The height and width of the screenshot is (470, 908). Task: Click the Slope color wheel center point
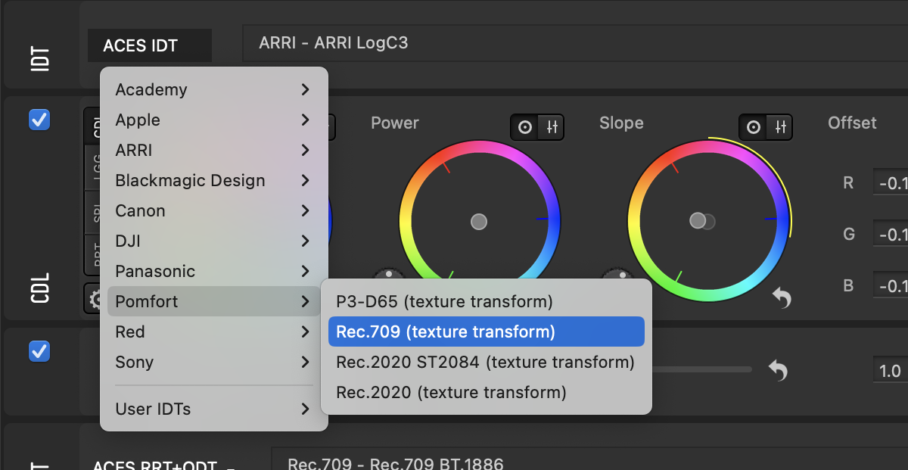pos(698,221)
